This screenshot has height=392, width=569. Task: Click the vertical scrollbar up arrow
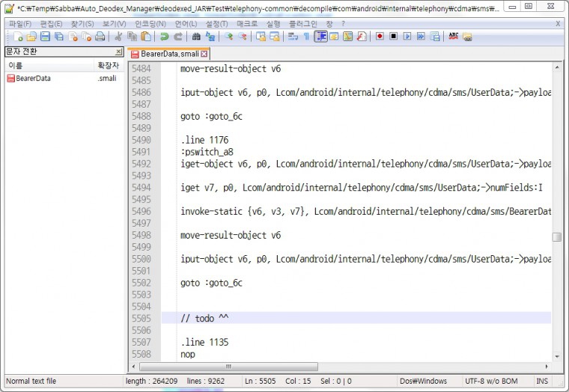coord(557,67)
